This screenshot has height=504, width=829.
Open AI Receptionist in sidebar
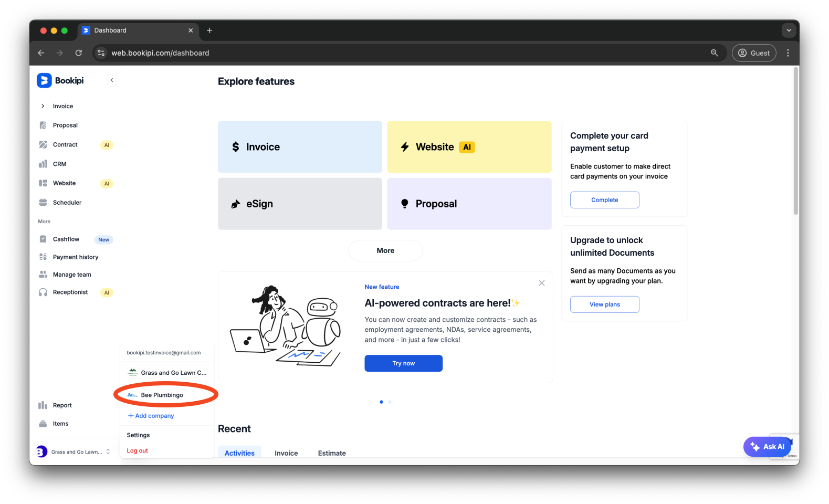pyautogui.click(x=70, y=292)
